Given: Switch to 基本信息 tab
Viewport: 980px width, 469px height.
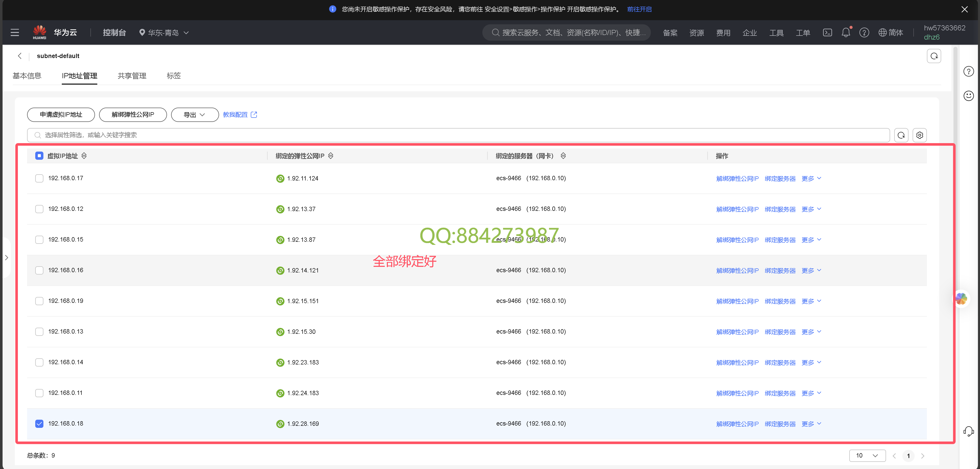Looking at the screenshot, I should pos(27,76).
